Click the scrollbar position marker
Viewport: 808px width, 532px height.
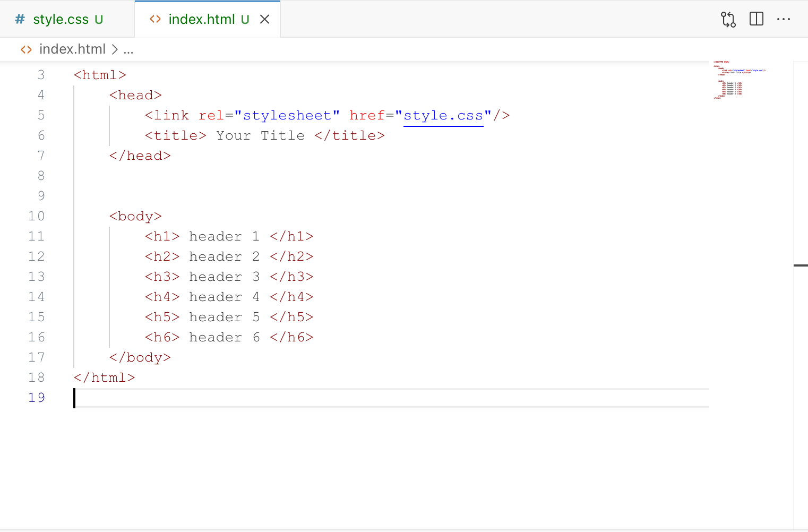click(801, 265)
